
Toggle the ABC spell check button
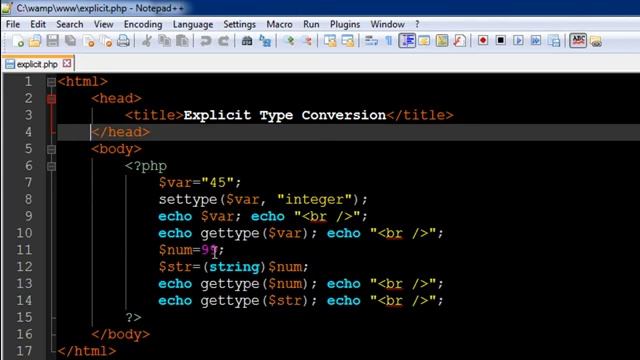578,40
